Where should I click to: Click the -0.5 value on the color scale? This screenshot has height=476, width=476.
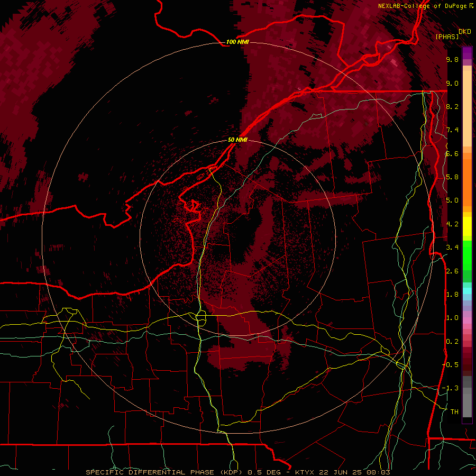tap(451, 365)
